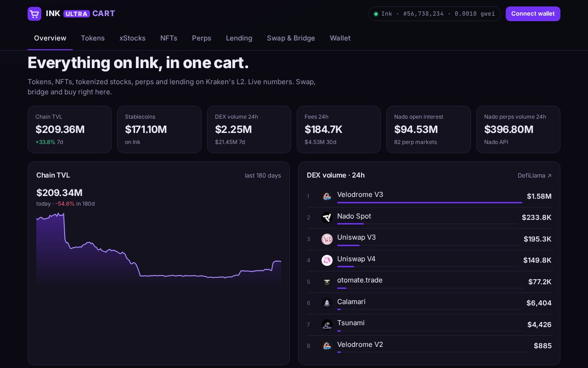Switch to the Tokens tab
This screenshot has height=368, width=588.
point(93,38)
